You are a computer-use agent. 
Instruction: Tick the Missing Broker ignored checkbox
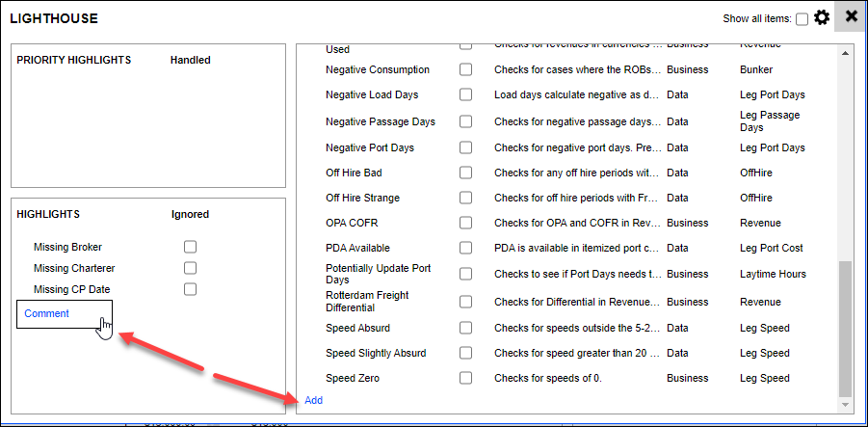point(190,248)
